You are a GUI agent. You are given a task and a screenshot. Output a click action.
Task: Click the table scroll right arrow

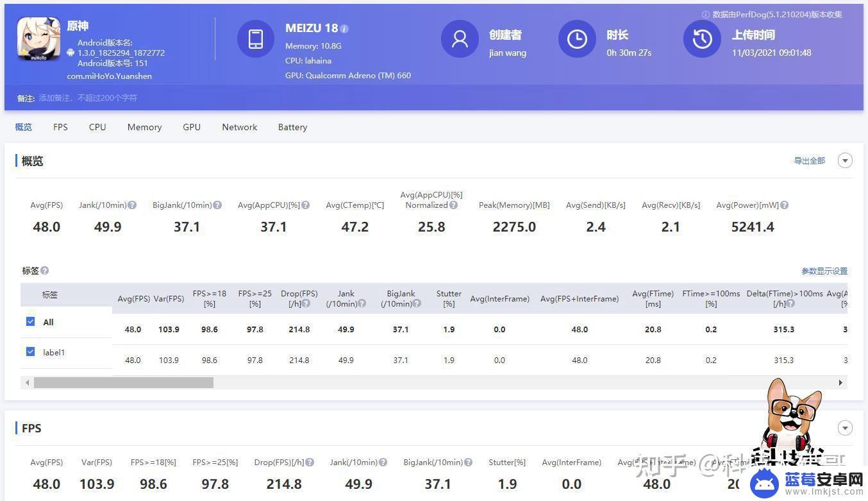(x=840, y=382)
